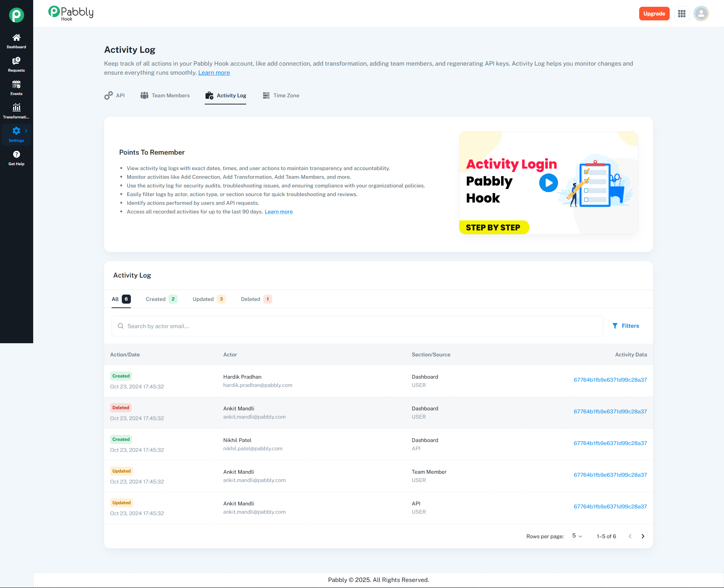This screenshot has height=588, width=724.
Task: Open activity data ID for Team Member row
Action: 610,475
